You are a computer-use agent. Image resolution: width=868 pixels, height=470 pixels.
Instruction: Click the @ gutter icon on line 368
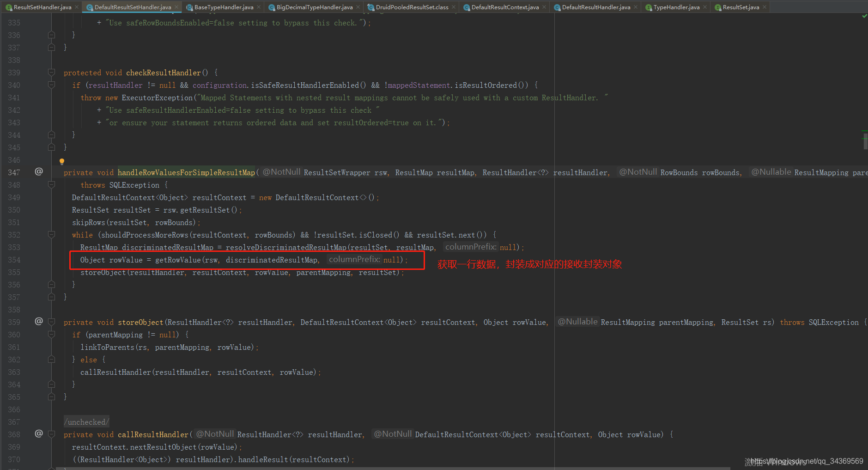coord(39,433)
